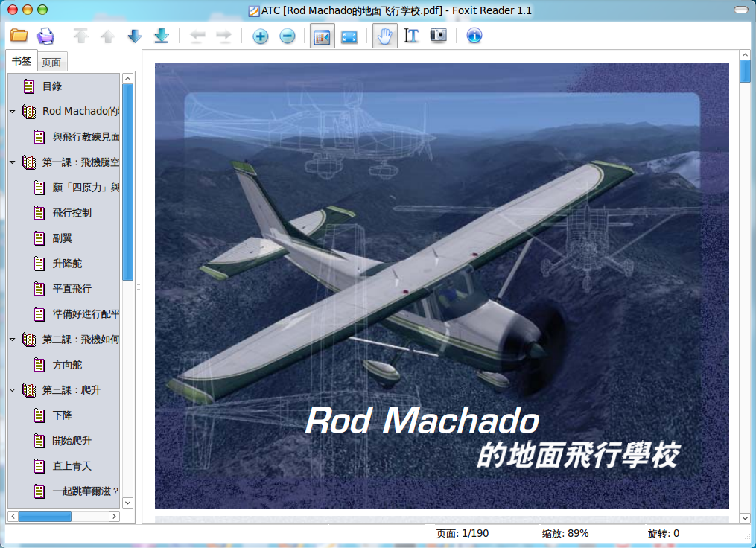Maximize window with green button
Image resolution: width=756 pixels, height=548 pixels.
42,10
